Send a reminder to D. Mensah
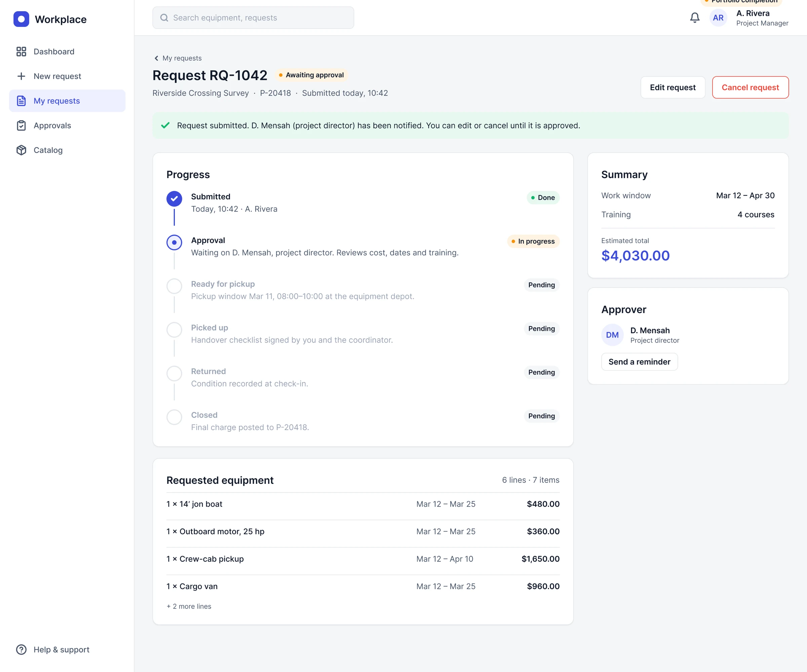807x672 pixels. click(x=639, y=362)
